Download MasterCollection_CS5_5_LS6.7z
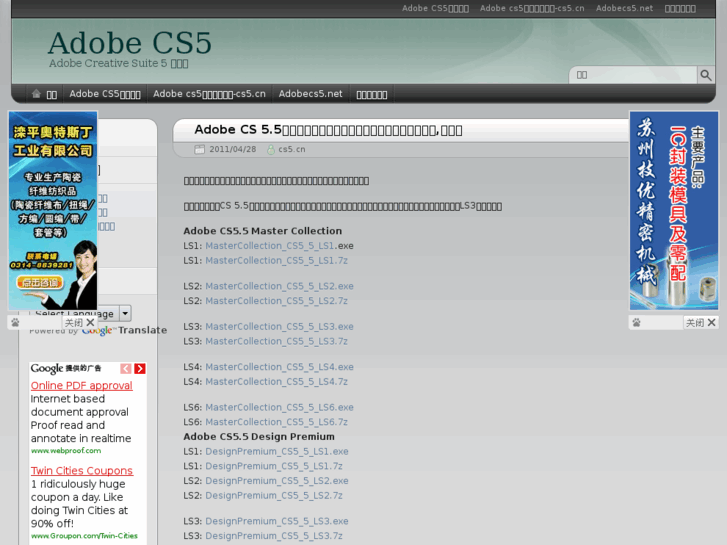The width and height of the screenshot is (727, 545). pyautogui.click(x=276, y=422)
